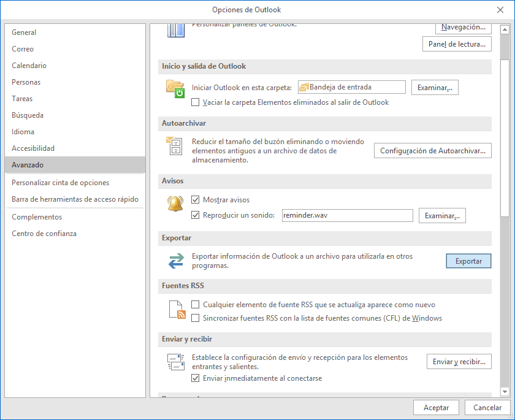
Task: Check Cualquier elemento de fuente RSS option
Action: (x=195, y=304)
